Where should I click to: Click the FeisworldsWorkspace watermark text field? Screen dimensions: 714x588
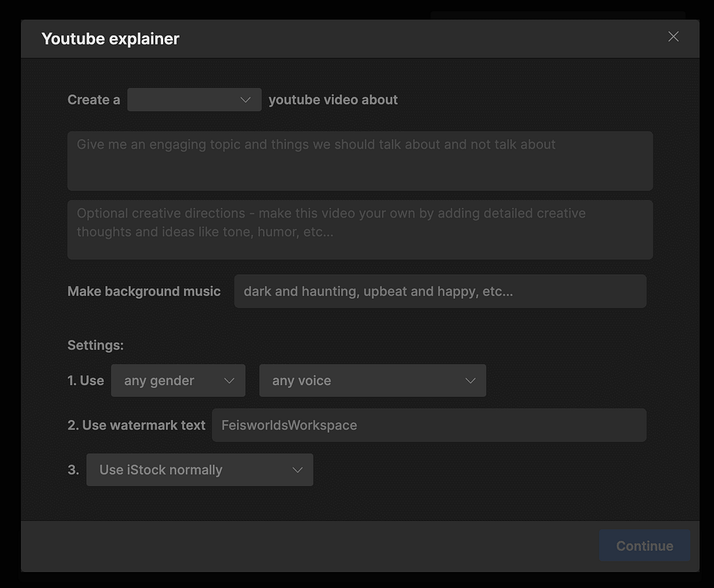pyautogui.click(x=429, y=425)
